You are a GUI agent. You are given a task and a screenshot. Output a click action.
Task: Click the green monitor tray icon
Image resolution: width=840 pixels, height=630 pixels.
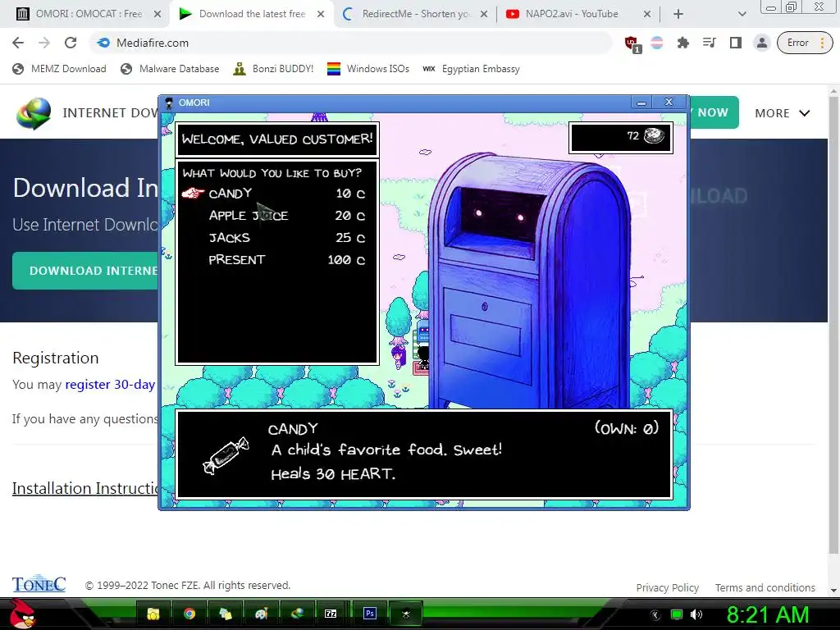[677, 614]
